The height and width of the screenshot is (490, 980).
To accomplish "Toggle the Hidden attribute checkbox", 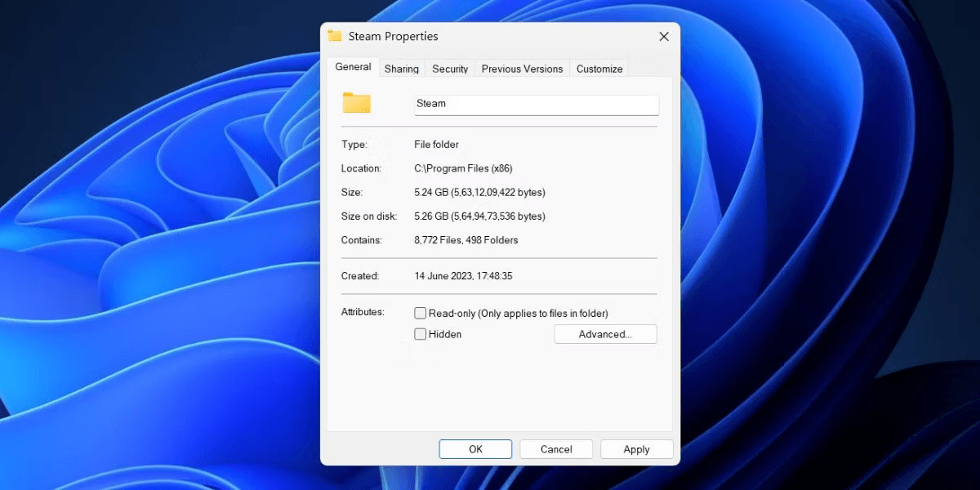I will pos(420,334).
